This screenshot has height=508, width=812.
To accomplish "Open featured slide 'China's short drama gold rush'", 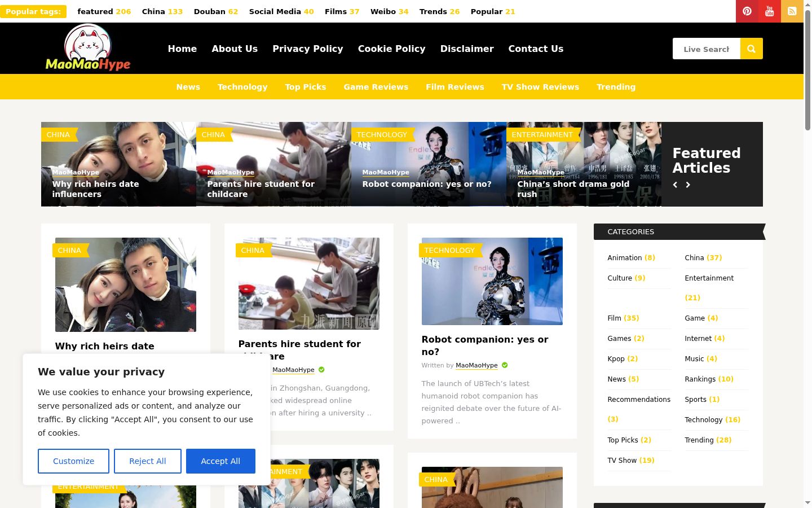I will point(573,189).
